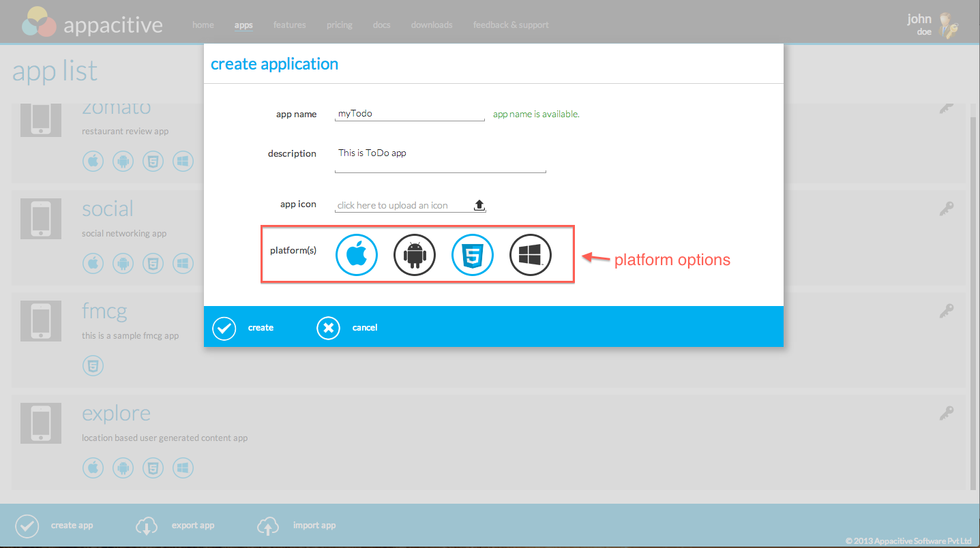The image size is (980, 548).
Task: Click the app icon upload field
Action: pos(410,204)
